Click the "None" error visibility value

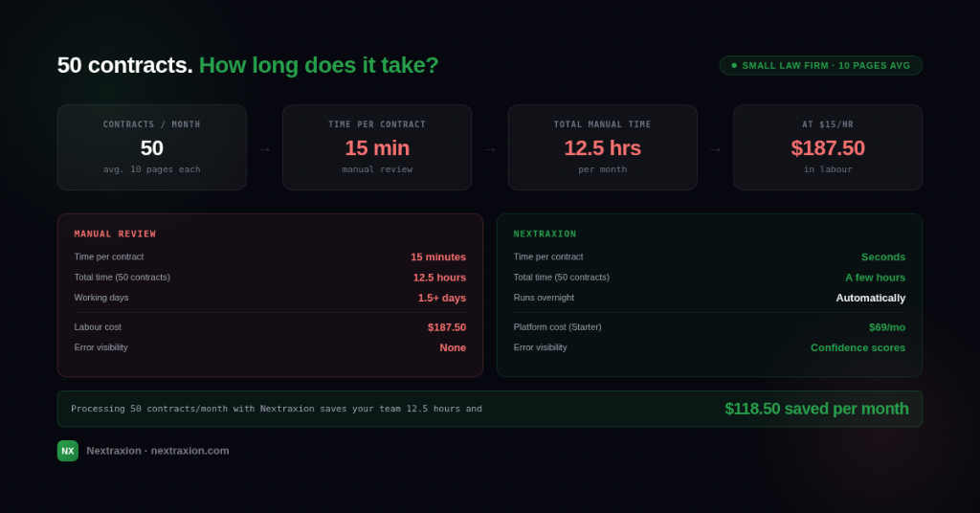(453, 348)
